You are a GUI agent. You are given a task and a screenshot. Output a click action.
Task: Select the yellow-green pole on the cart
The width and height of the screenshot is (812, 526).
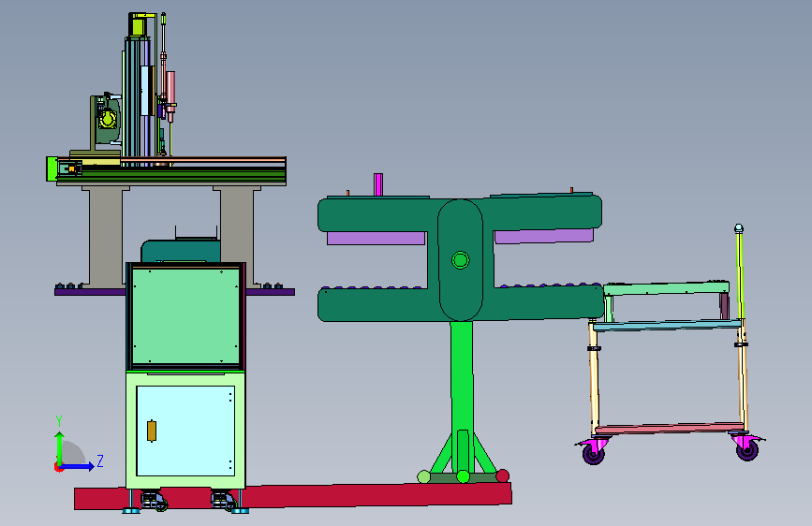click(x=740, y=274)
